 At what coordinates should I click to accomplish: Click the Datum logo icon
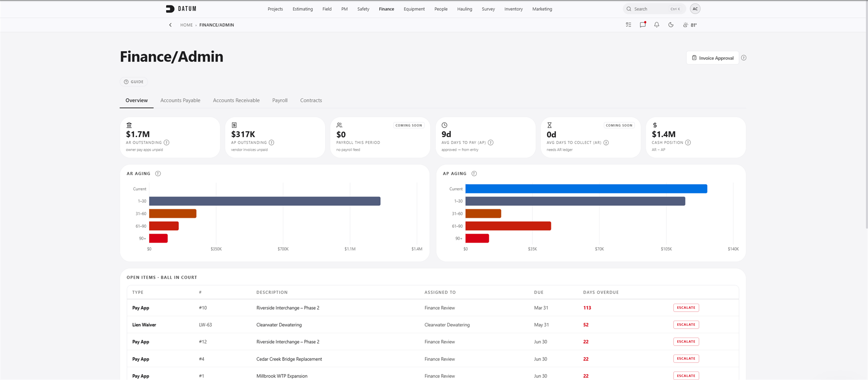[x=170, y=9]
